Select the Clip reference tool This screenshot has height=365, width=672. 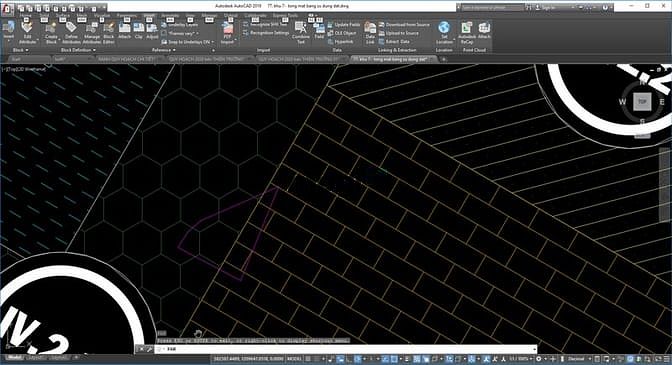[138, 31]
